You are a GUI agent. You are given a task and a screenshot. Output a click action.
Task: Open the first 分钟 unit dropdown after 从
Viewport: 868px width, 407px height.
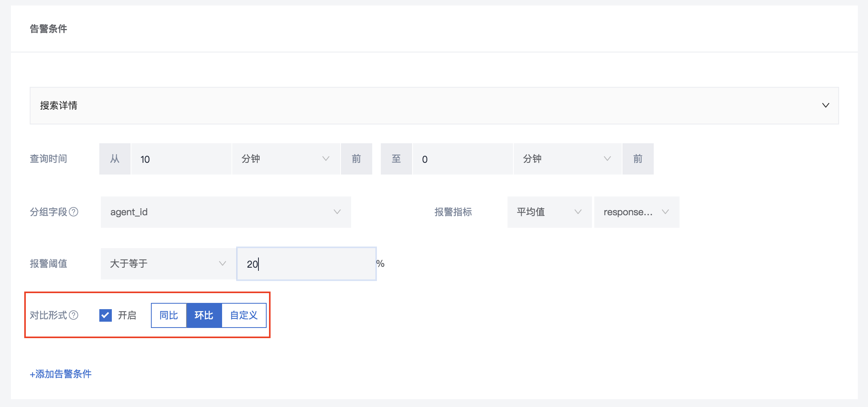click(286, 159)
